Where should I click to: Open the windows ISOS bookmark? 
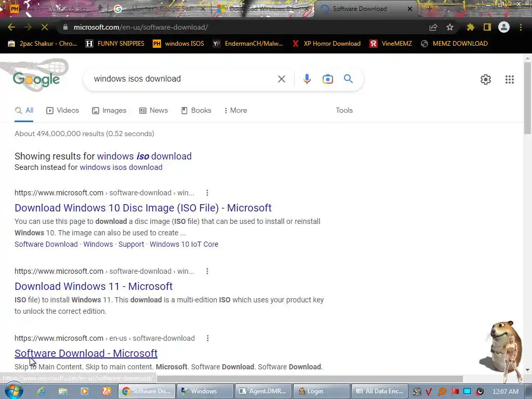click(179, 44)
